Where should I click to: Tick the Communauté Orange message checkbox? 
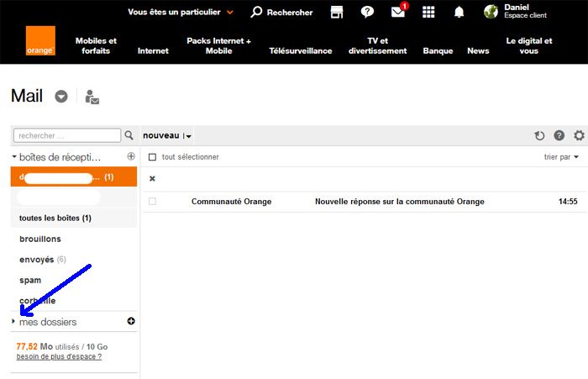[152, 202]
